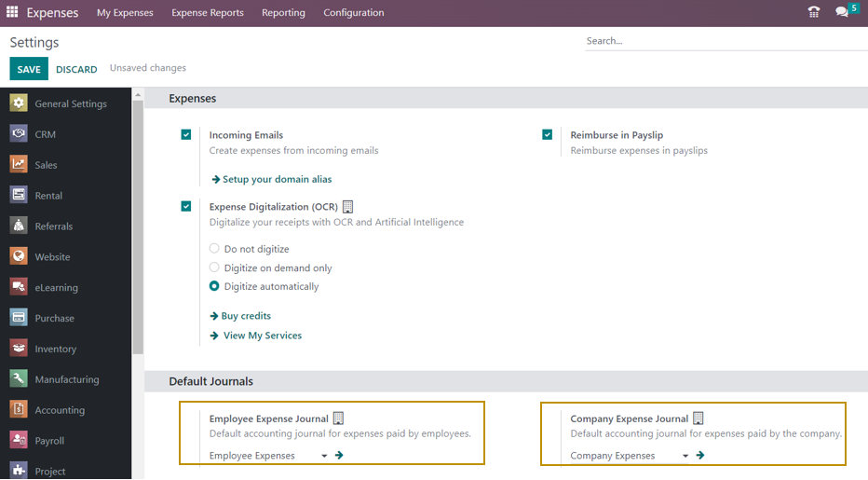The image size is (868, 480).
Task: Expand the Employee Expenses journal dropdown
Action: click(324, 456)
